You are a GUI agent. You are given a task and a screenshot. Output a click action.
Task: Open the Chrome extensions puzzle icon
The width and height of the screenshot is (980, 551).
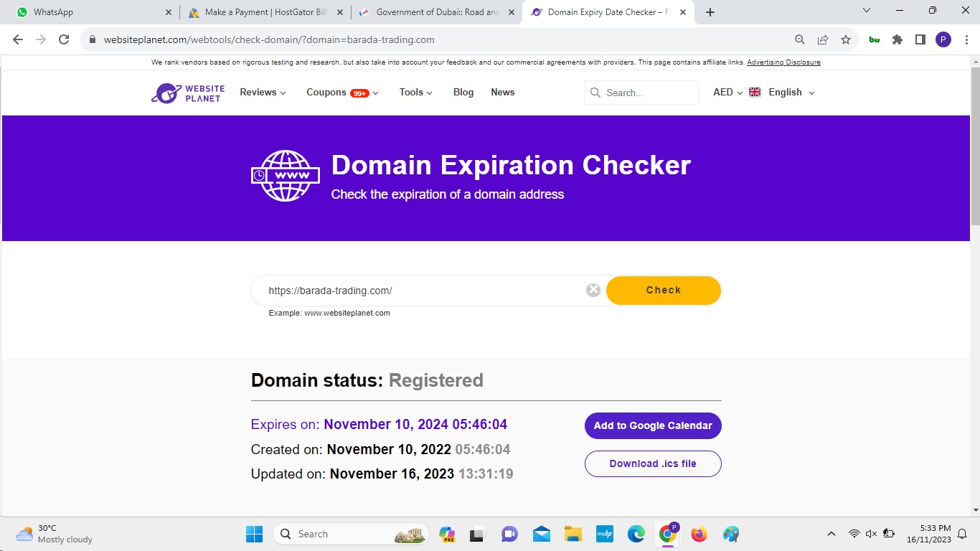click(x=897, y=39)
